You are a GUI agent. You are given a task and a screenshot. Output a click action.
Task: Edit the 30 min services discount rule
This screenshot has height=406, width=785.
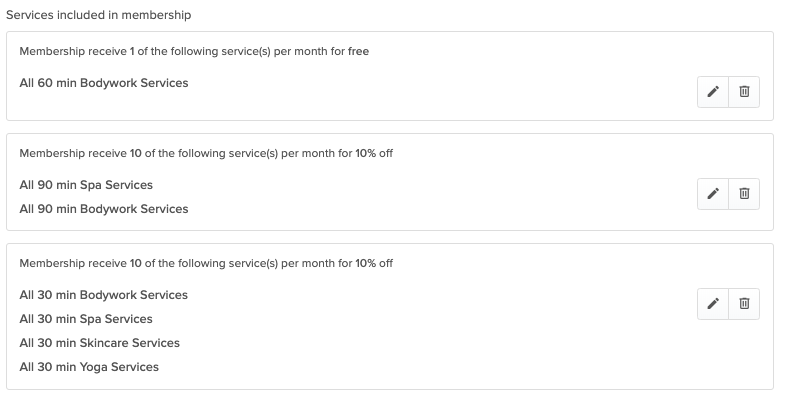713,304
